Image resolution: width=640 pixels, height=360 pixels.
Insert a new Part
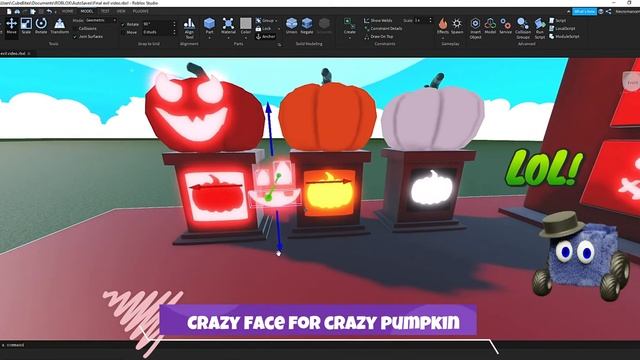(209, 25)
